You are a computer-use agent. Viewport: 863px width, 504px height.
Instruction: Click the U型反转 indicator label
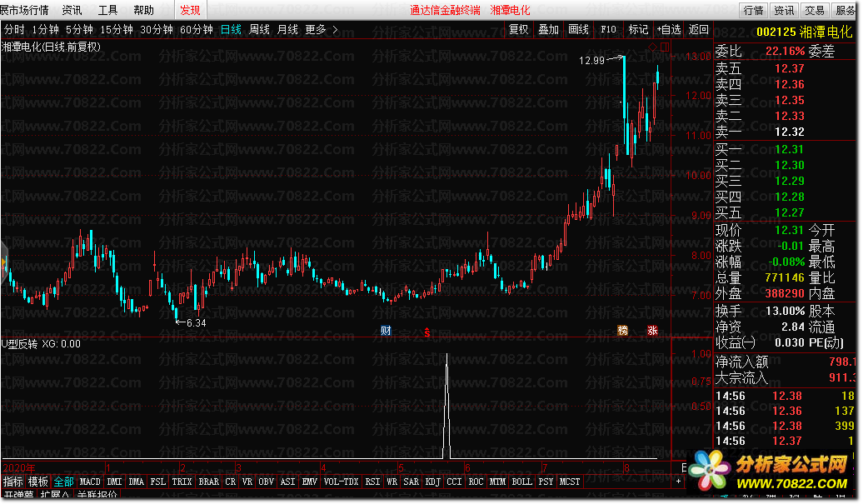click(x=19, y=344)
